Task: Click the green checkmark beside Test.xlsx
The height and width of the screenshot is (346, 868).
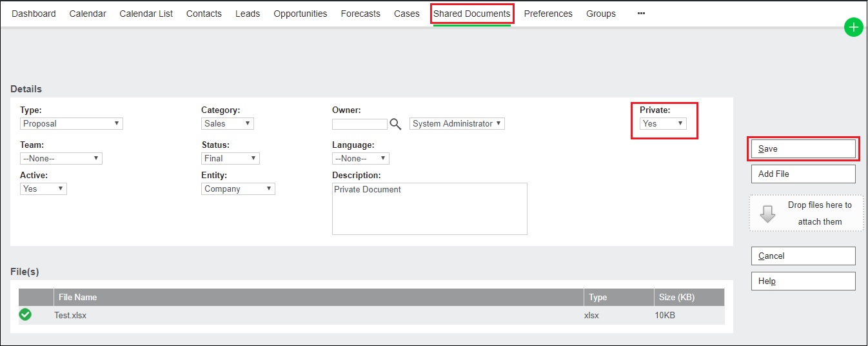Action: (25, 314)
